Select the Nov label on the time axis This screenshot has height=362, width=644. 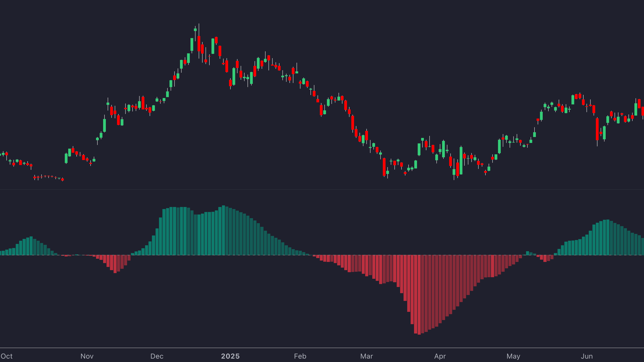[x=87, y=356]
